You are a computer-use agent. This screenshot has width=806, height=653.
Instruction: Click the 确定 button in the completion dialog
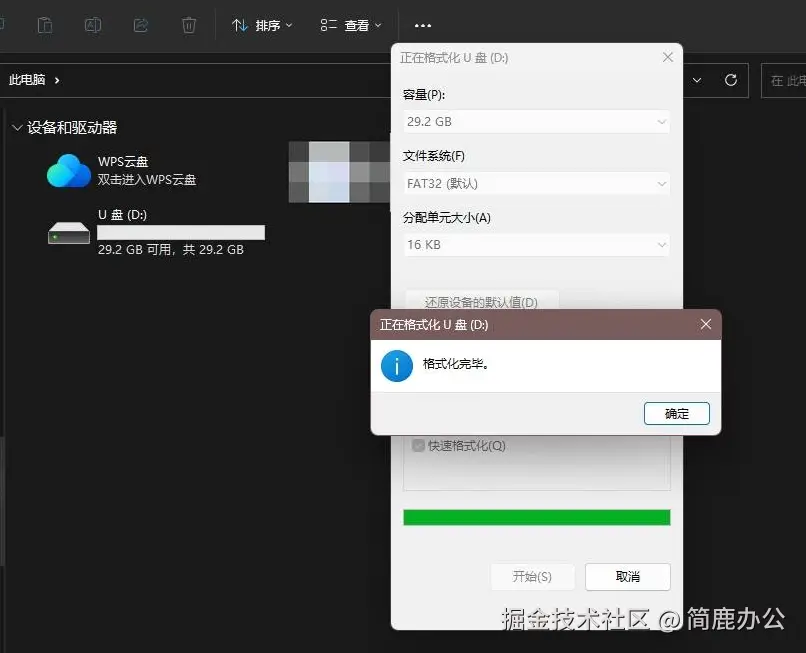676,413
